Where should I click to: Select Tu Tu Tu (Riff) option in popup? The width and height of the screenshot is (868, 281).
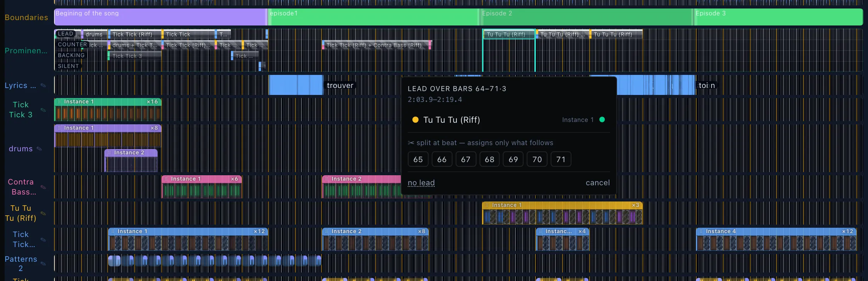[509, 120]
